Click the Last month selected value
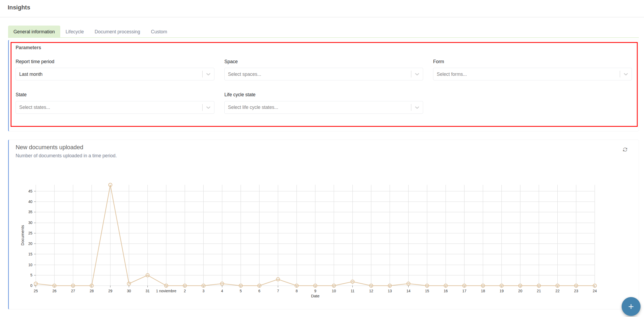Viewport: 644px width, 317px height. pos(31,74)
